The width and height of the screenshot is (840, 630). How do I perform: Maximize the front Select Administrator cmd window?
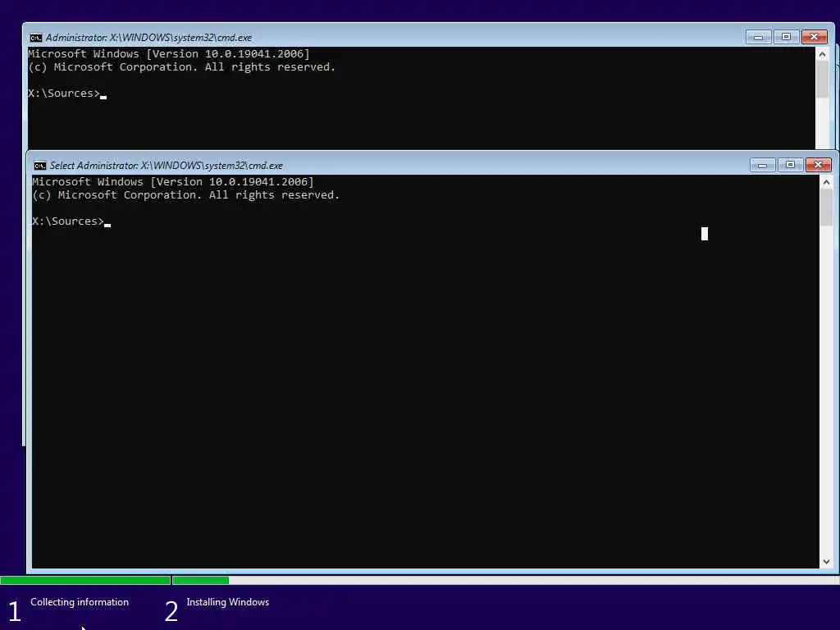point(790,165)
